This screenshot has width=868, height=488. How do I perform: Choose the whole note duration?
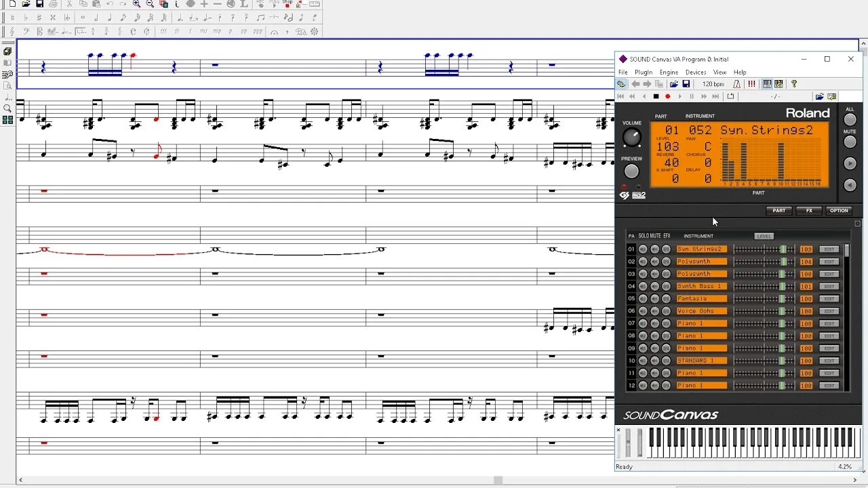click(x=83, y=18)
